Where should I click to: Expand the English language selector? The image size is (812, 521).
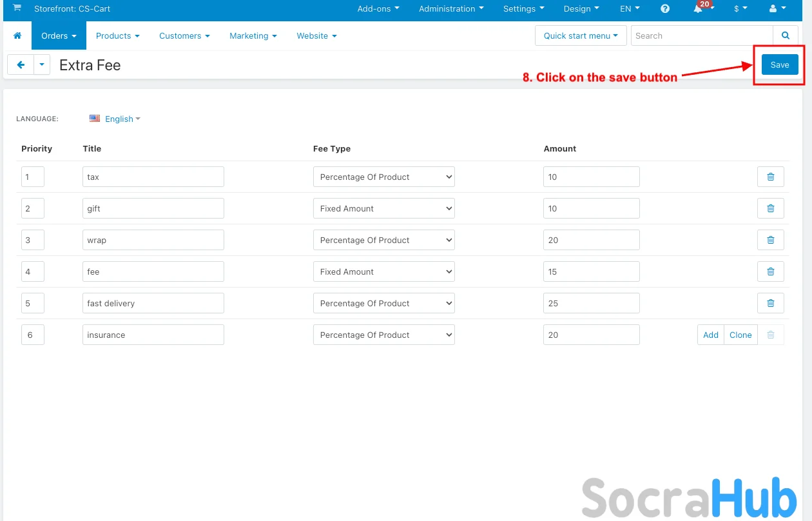click(121, 119)
